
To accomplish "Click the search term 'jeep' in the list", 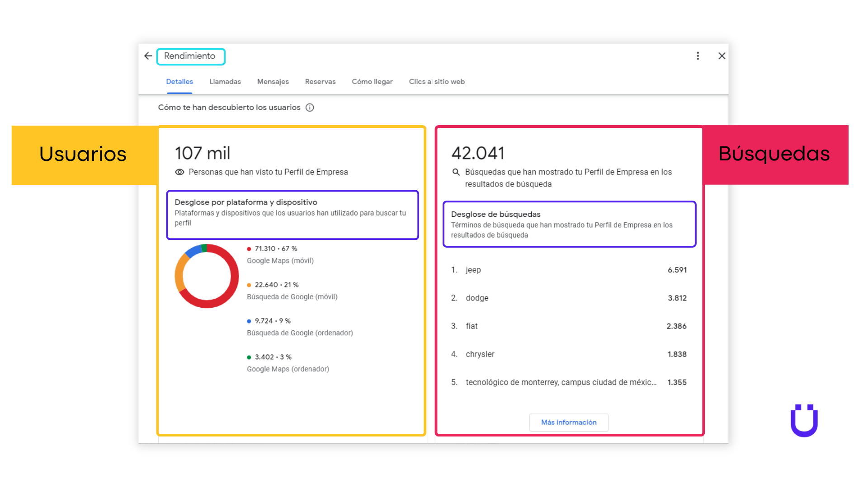I will point(473,270).
